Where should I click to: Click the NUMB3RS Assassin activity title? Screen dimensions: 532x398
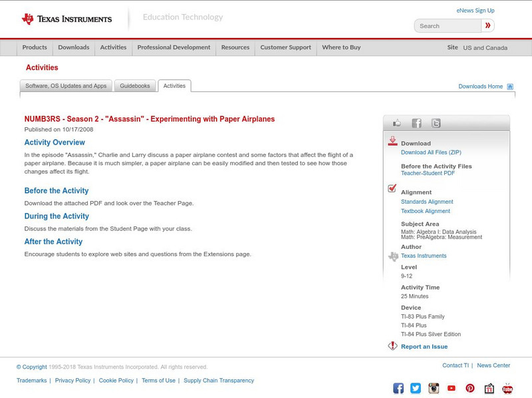coord(149,119)
